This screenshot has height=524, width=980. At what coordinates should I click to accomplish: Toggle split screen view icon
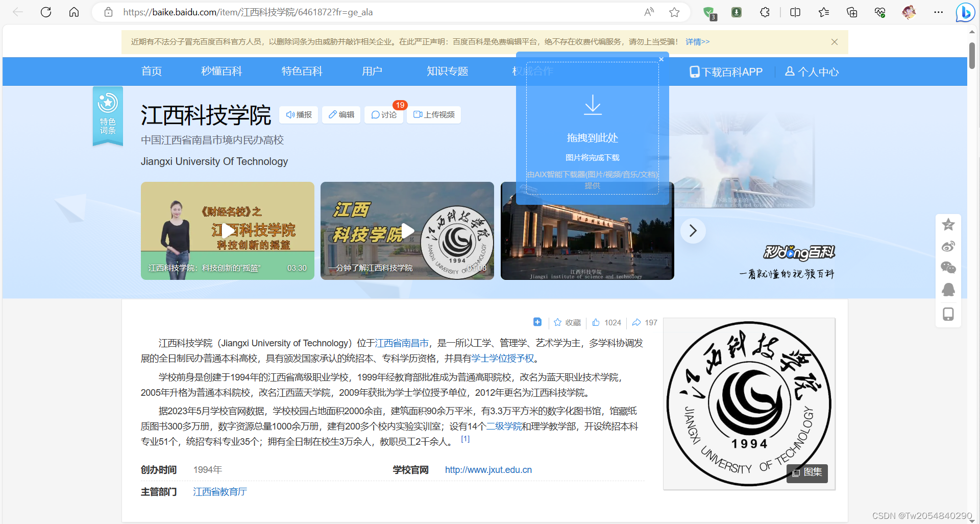[795, 12]
